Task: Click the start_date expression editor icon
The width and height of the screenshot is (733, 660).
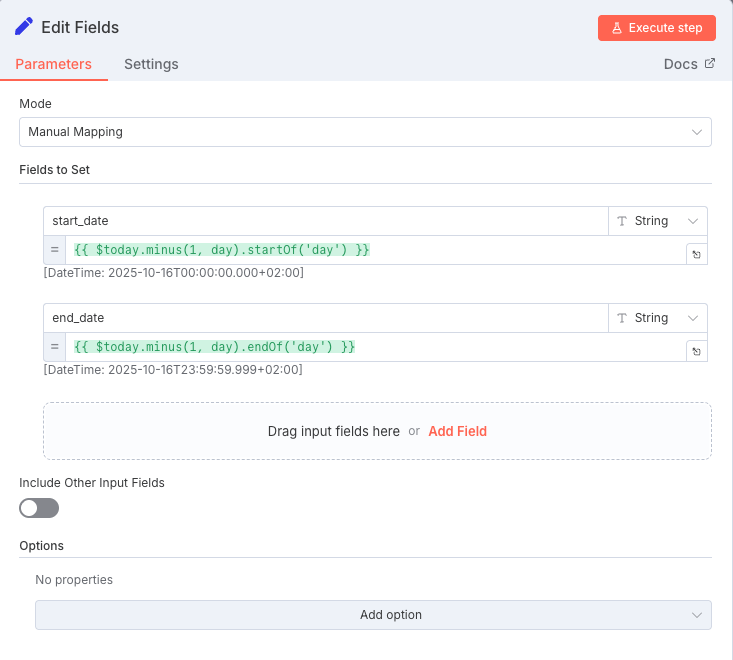Action: click(x=696, y=255)
